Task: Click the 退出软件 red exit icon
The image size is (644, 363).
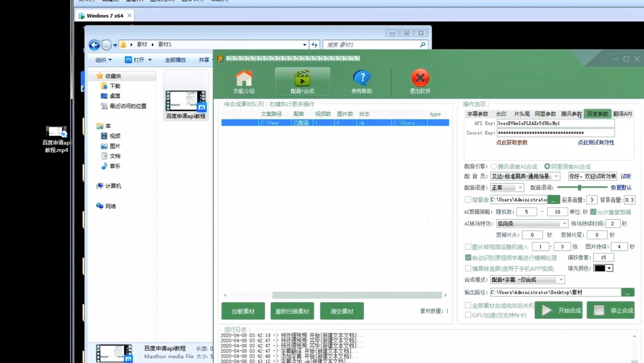Action: click(420, 78)
